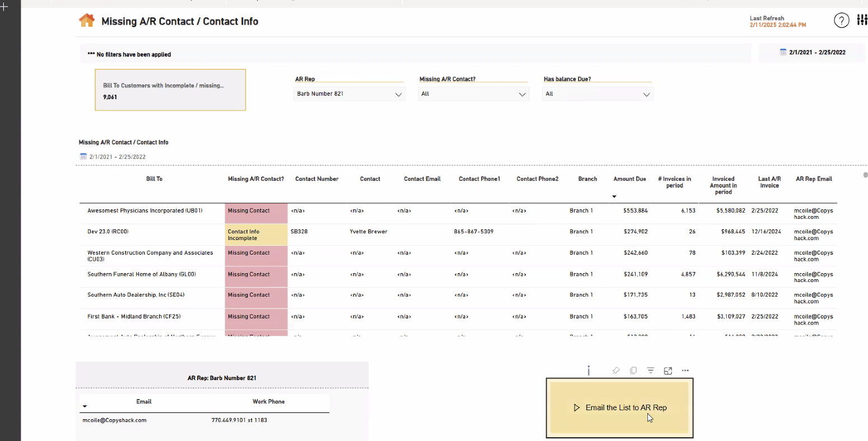Click the info 'i' icon above email button
868x441 pixels.
tap(589, 370)
